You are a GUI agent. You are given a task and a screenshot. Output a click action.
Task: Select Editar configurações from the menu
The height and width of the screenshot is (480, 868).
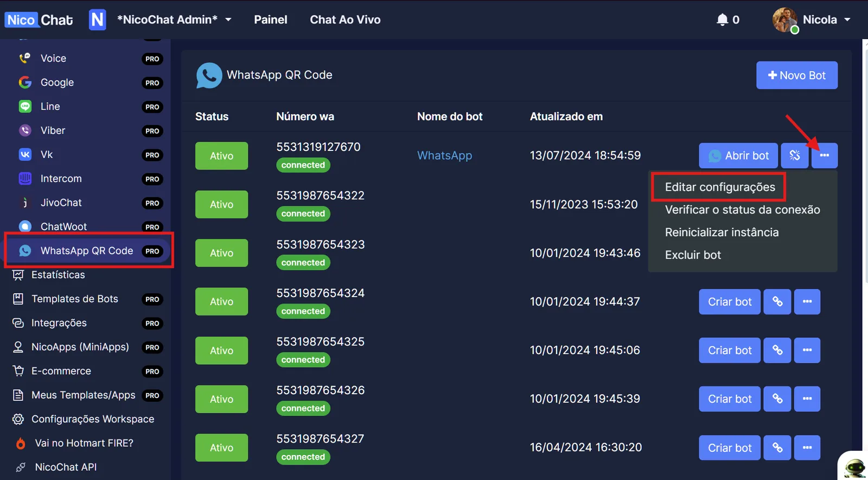click(720, 187)
